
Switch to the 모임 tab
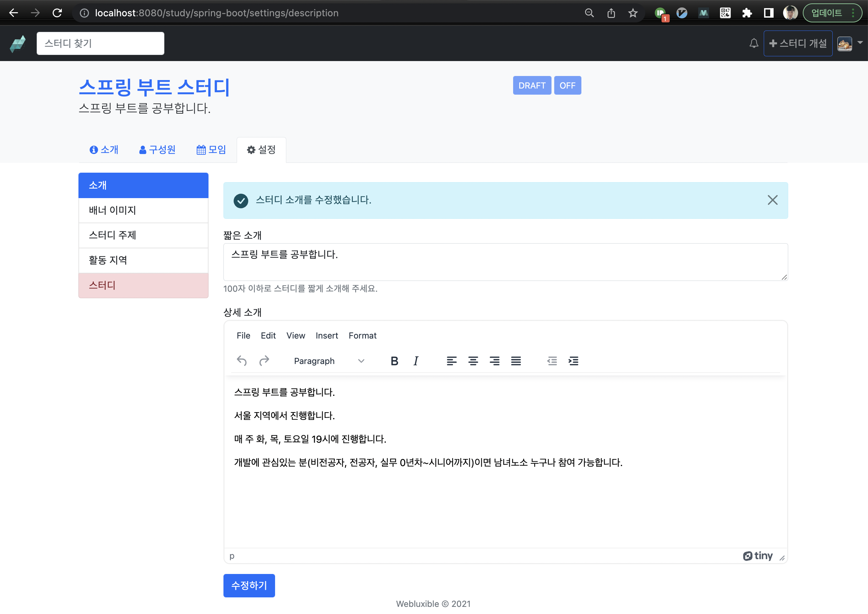(x=211, y=150)
